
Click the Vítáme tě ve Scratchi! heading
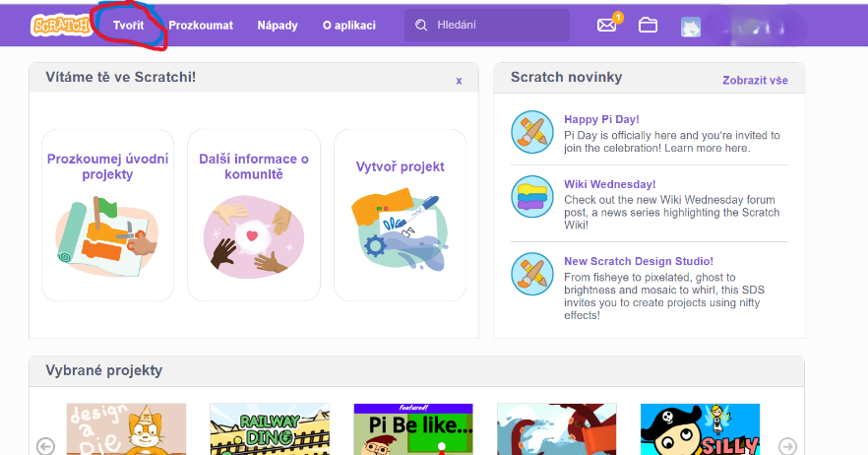point(121,77)
